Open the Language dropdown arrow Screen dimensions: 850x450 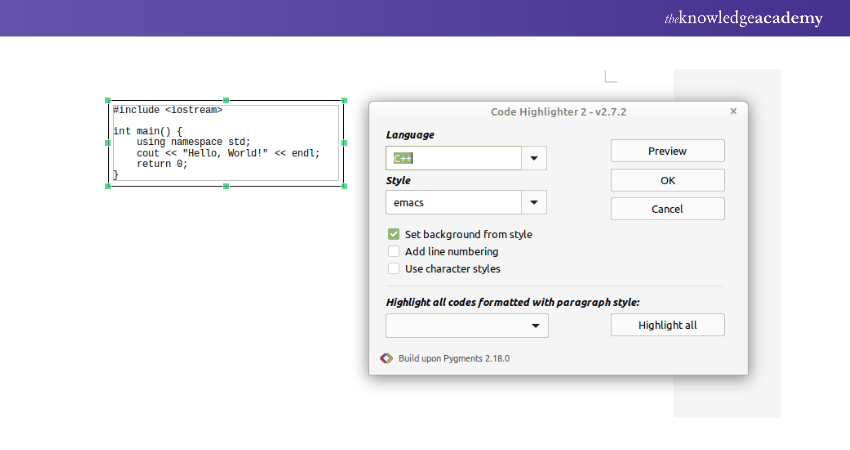pos(534,158)
